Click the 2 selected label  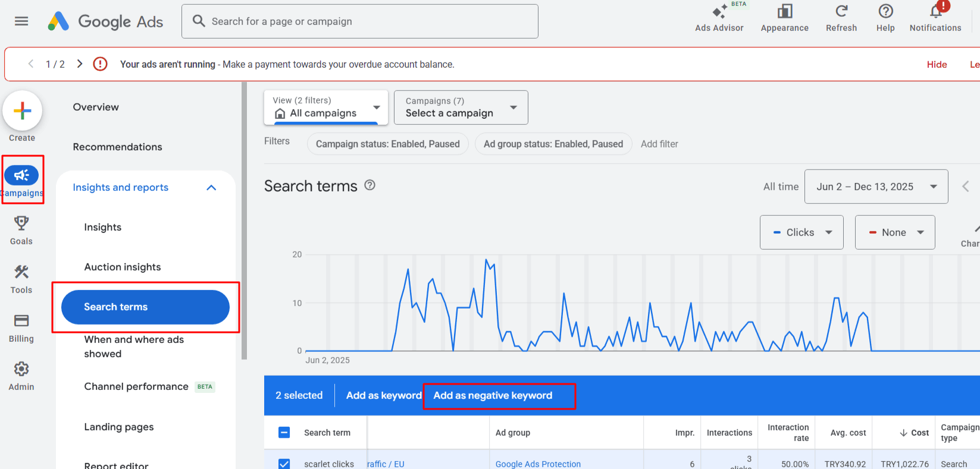pos(299,395)
